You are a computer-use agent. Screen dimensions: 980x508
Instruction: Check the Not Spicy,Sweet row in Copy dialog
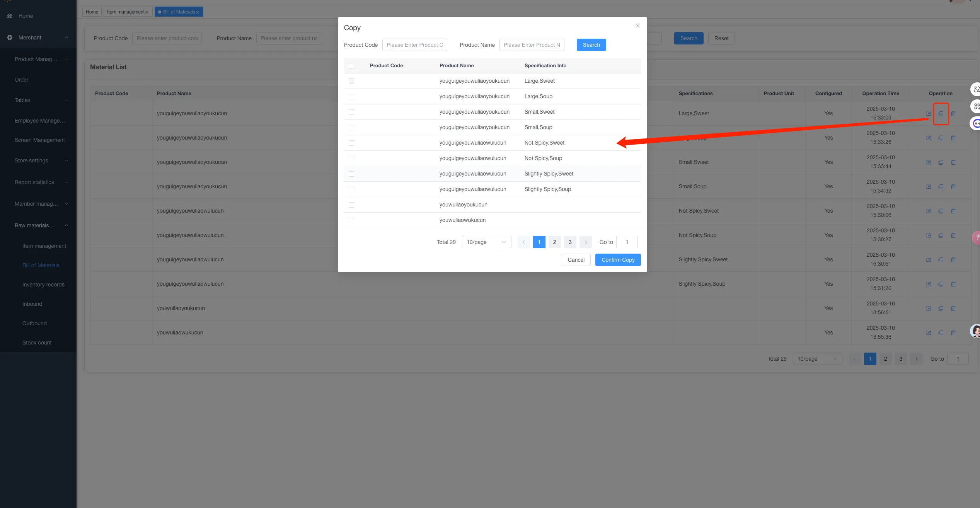click(351, 143)
